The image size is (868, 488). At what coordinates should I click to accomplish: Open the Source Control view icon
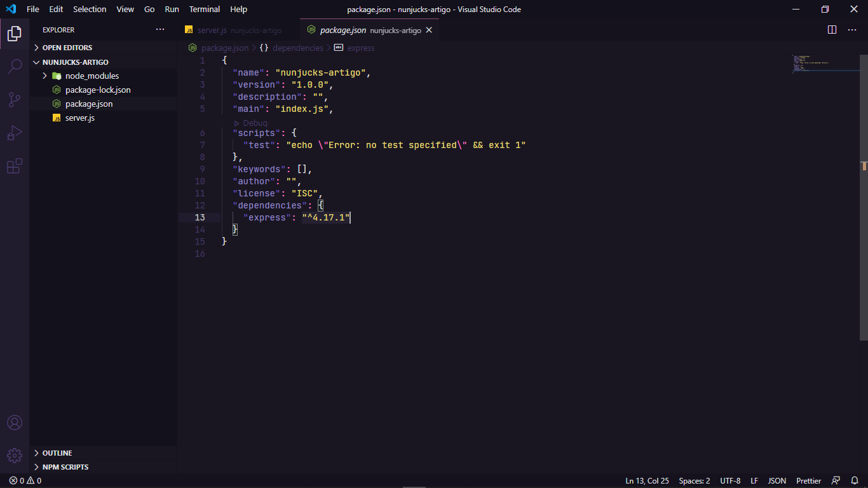tap(15, 100)
